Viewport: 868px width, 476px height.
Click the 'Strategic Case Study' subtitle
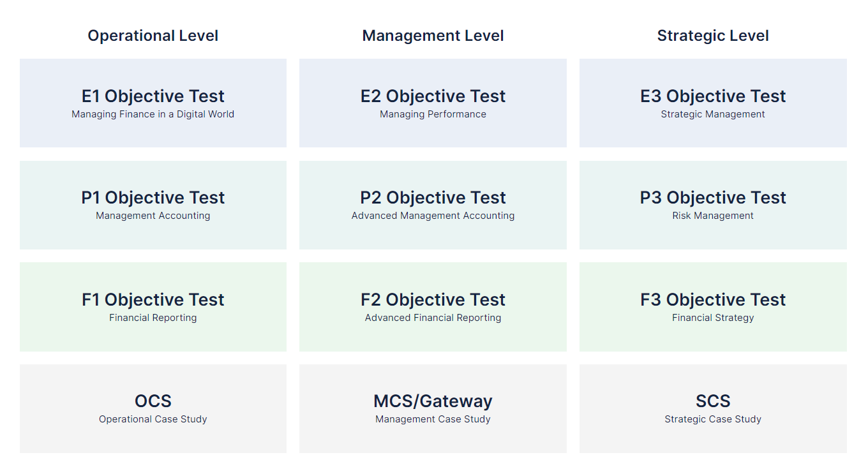click(x=713, y=419)
